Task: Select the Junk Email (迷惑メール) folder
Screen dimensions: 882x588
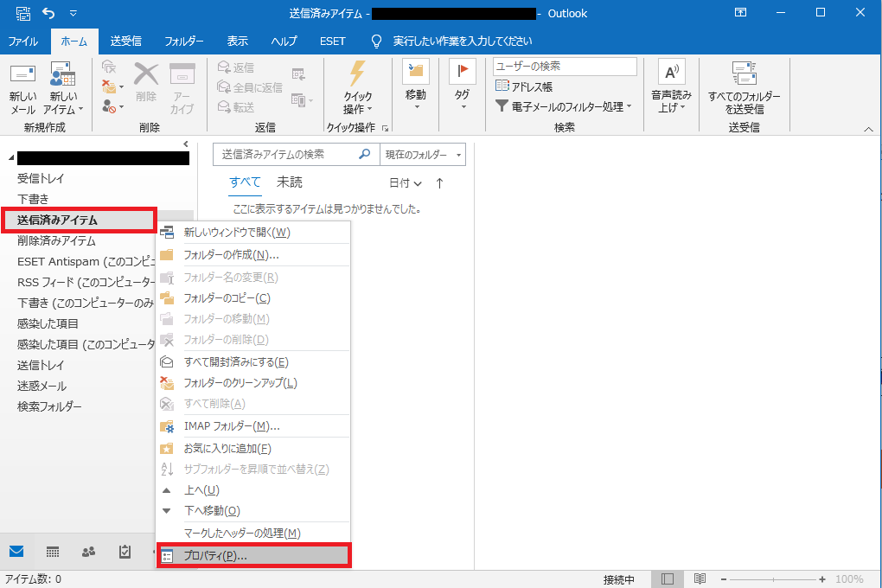Action: pyautogui.click(x=42, y=386)
